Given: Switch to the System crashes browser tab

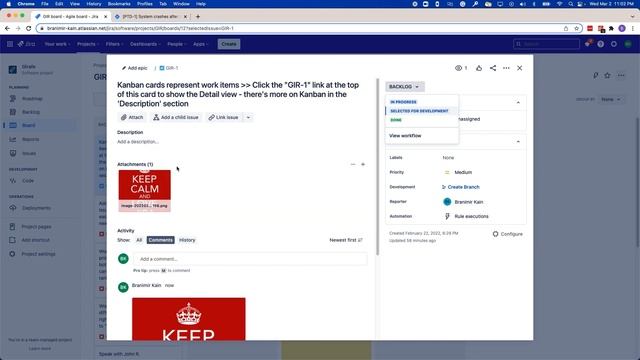Looking at the screenshot, I should [150, 17].
